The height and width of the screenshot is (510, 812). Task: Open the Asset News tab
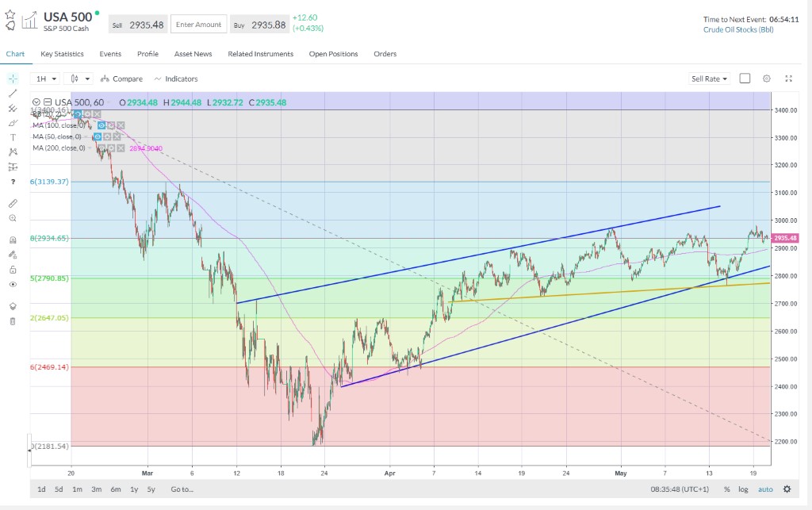193,54
